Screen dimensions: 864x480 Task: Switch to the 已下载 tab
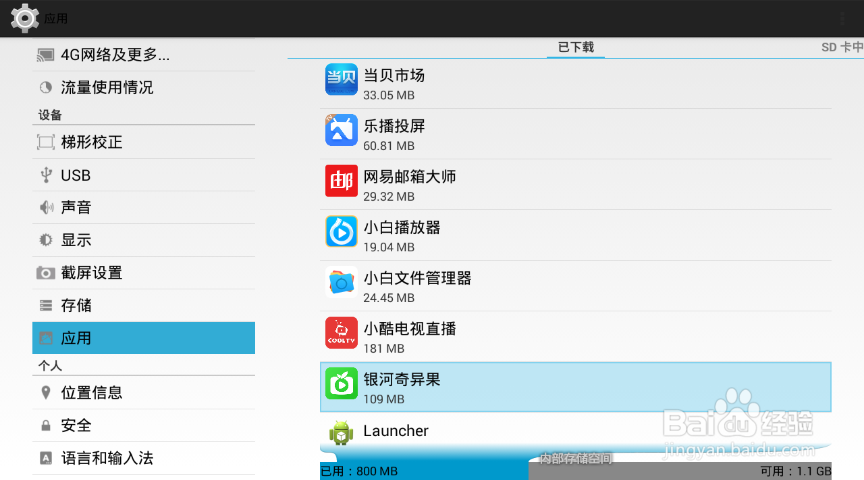576,47
